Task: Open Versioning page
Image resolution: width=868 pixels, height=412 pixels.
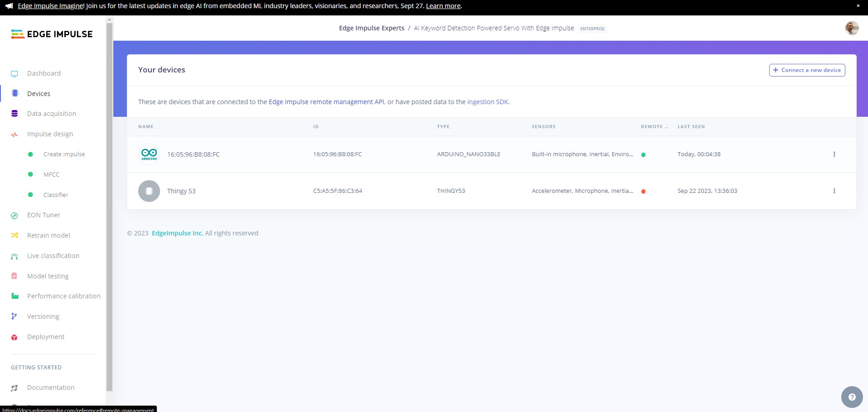Action: [x=43, y=316]
